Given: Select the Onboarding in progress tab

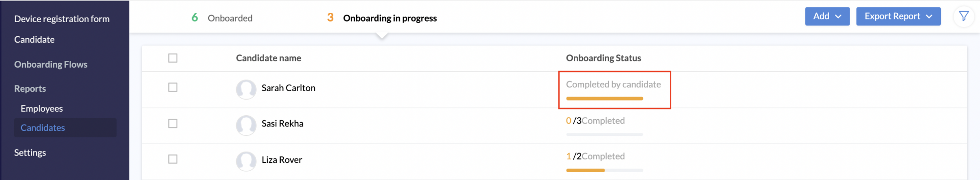Looking at the screenshot, I should (x=382, y=18).
